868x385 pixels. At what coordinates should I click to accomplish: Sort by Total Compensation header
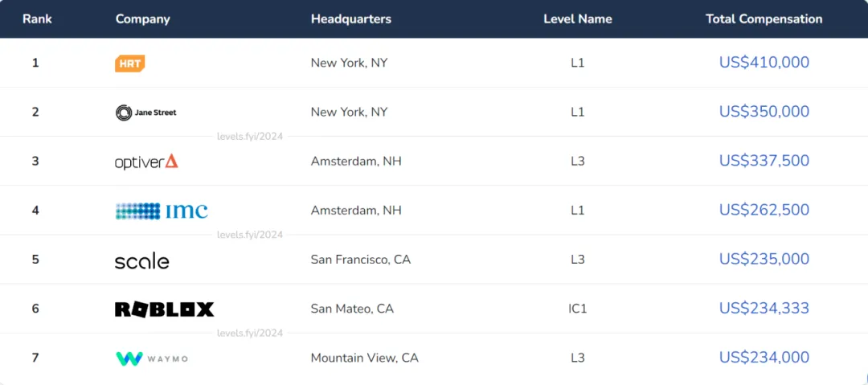tap(764, 18)
